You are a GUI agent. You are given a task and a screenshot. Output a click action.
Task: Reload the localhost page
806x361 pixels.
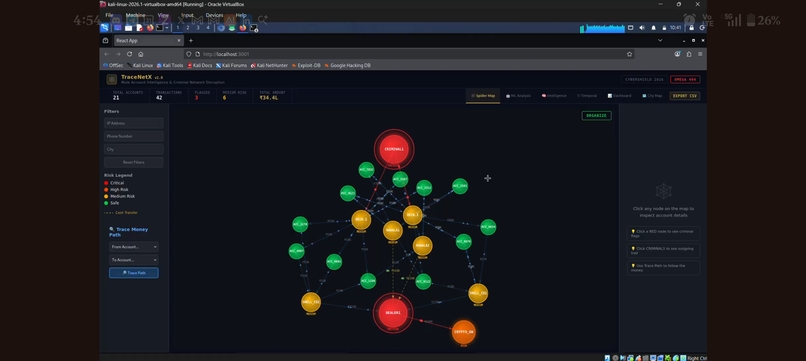pos(129,54)
